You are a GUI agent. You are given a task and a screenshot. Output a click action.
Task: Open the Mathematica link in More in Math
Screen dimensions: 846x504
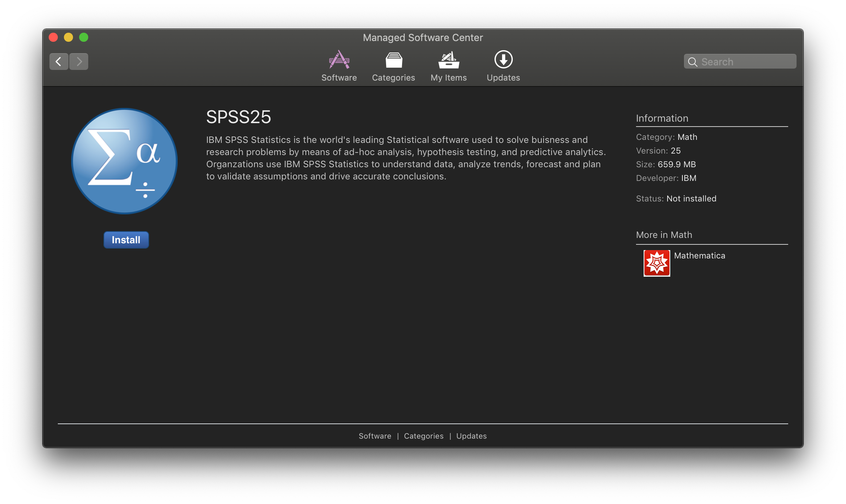[700, 256]
